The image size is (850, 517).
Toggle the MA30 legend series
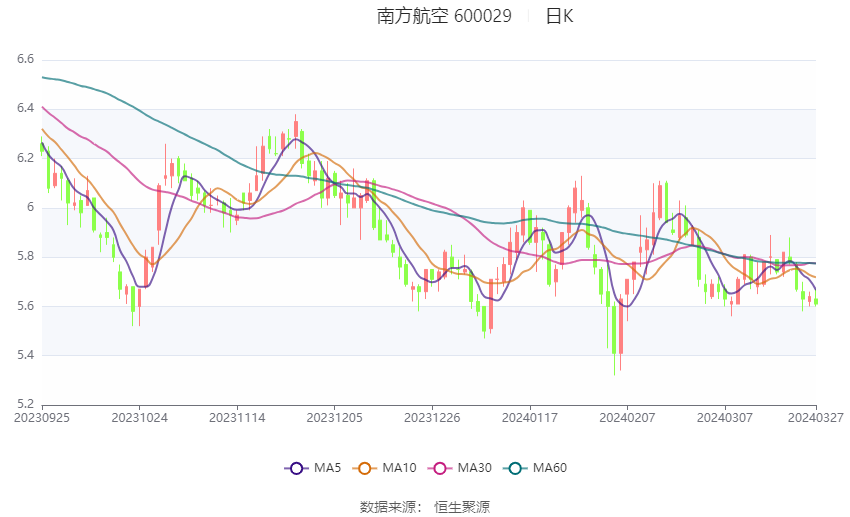[x=460, y=468]
